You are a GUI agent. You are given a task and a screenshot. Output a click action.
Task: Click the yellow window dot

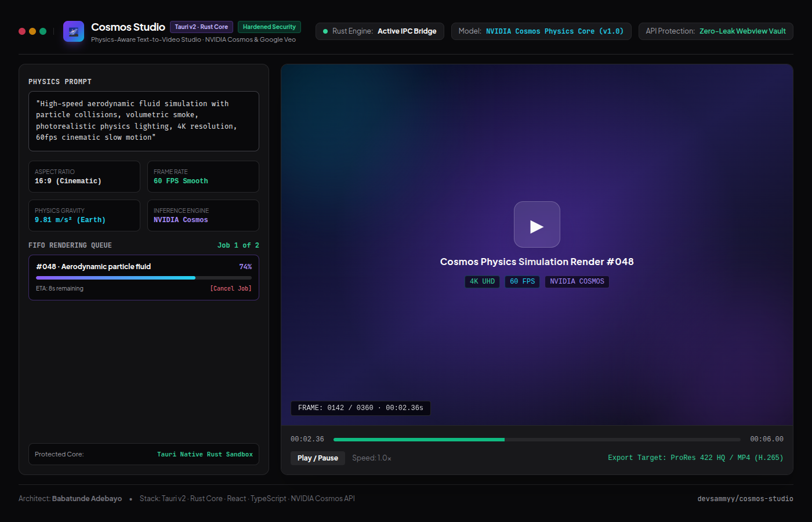(x=32, y=31)
